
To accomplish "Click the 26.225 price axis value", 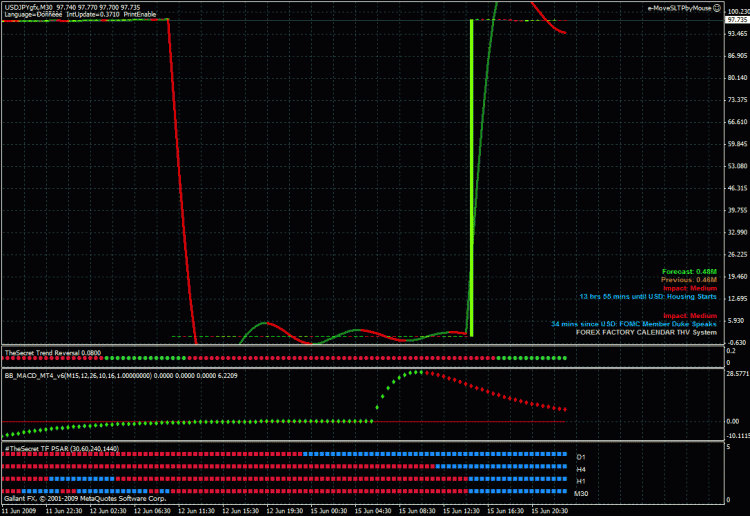I will pyautogui.click(x=738, y=254).
